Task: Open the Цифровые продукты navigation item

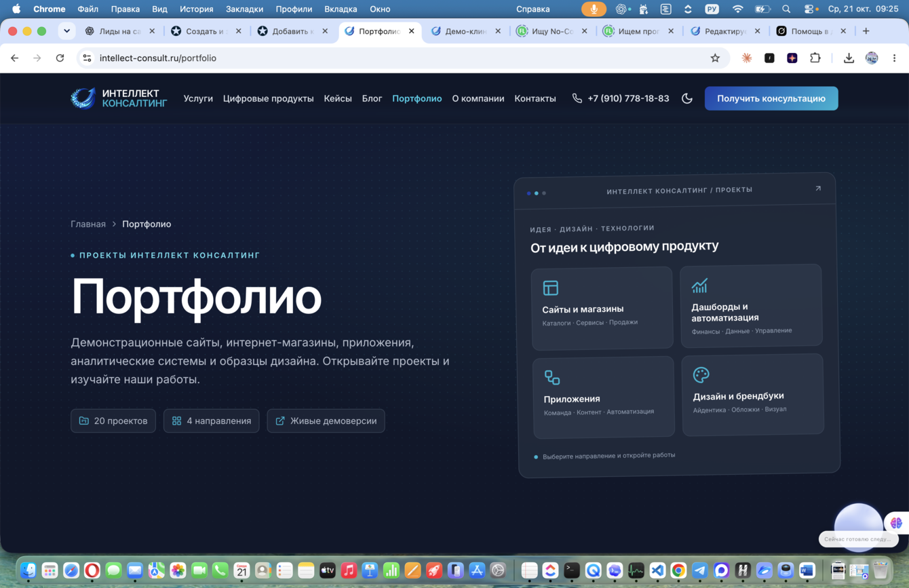Action: tap(269, 98)
